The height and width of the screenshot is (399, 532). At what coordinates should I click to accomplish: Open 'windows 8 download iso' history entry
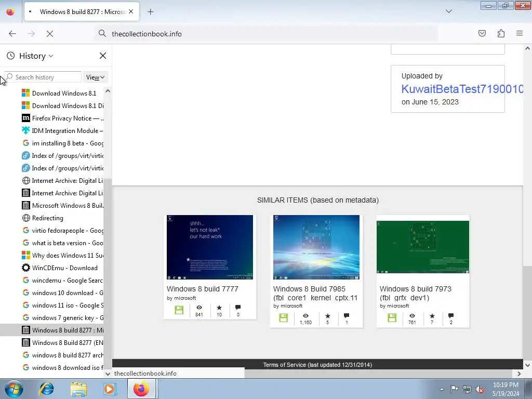click(x=62, y=368)
